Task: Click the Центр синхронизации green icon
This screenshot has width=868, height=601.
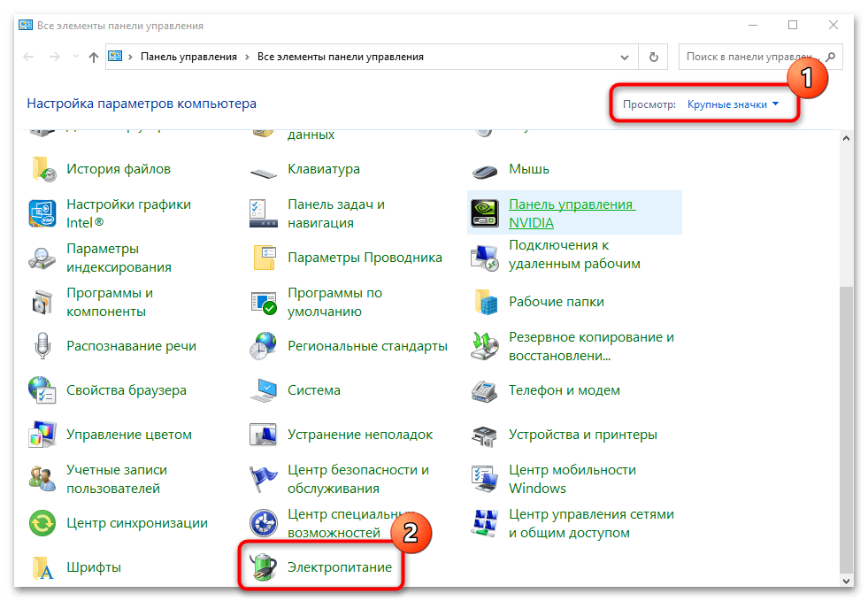Action: (42, 523)
